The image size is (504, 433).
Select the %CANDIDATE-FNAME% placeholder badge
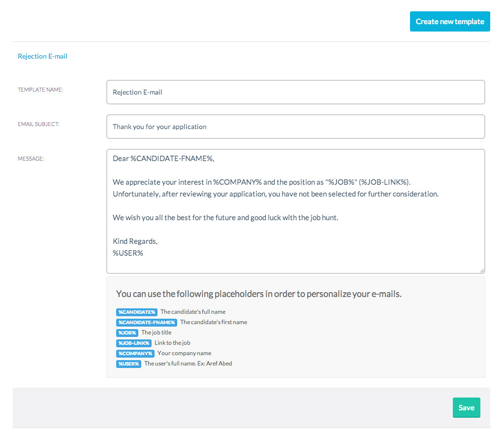click(147, 322)
